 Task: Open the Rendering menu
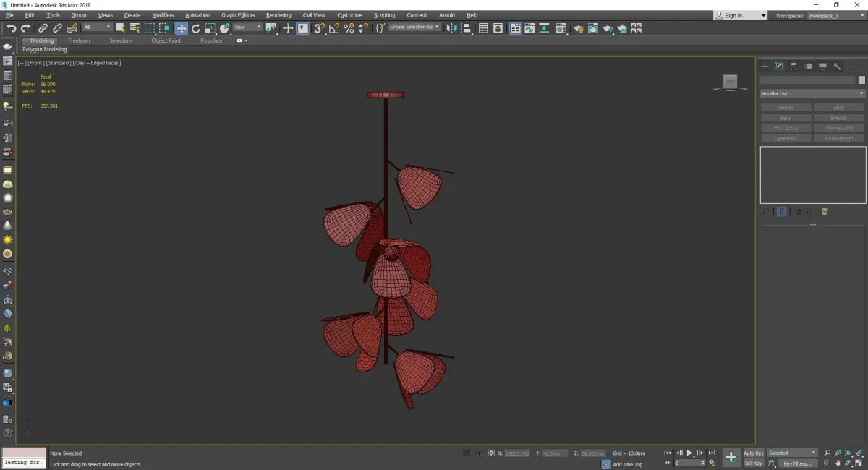[x=278, y=15]
